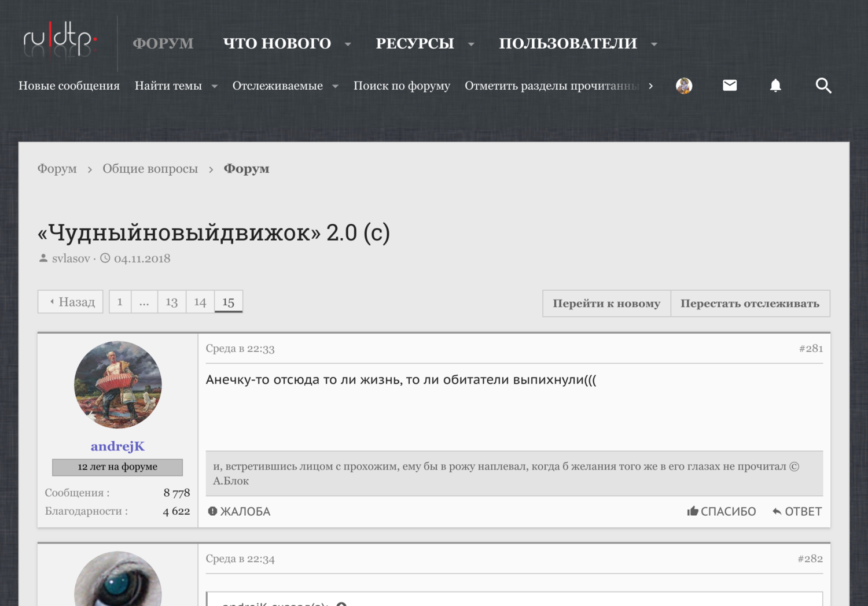This screenshot has height=606, width=868.
Task: Expand the ЧТО НОВОГО dropdown arrow
Action: (348, 44)
